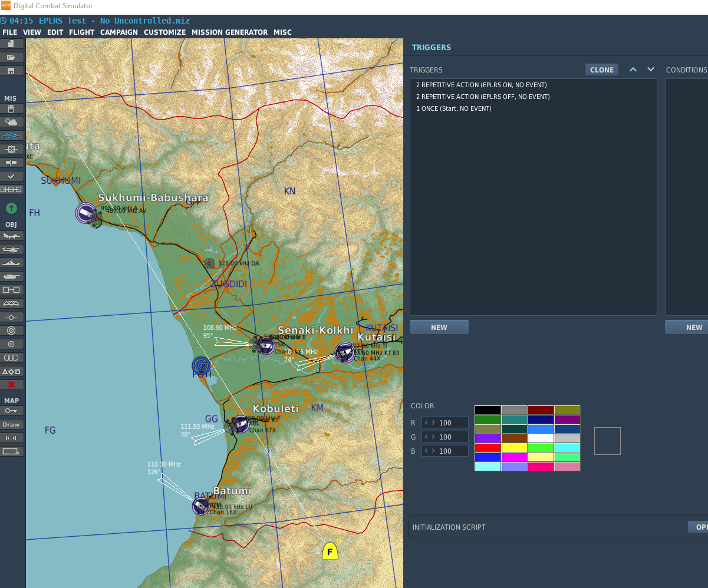Move trigger down with the down chevron
Image resolution: width=708 pixels, height=588 pixels.
(651, 70)
